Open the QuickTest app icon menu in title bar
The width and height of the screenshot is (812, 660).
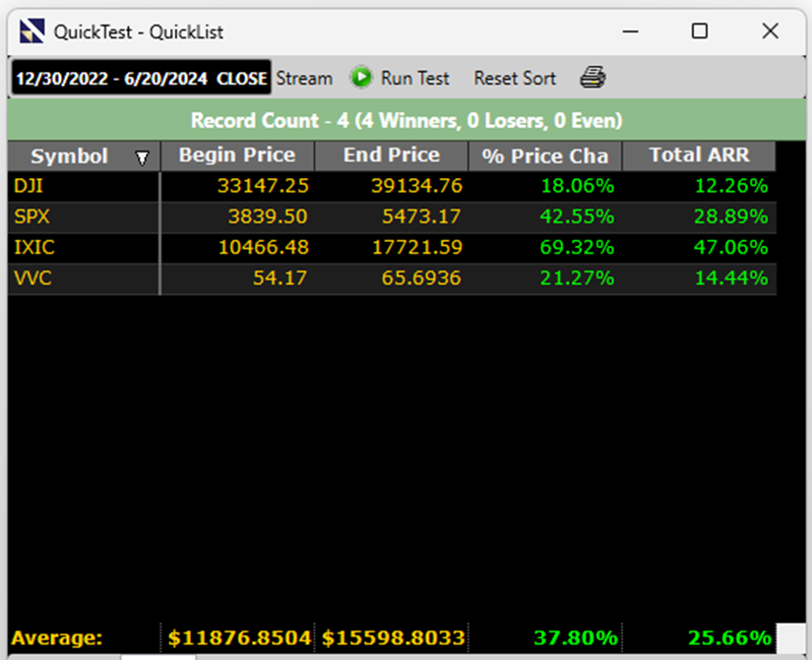(32, 31)
